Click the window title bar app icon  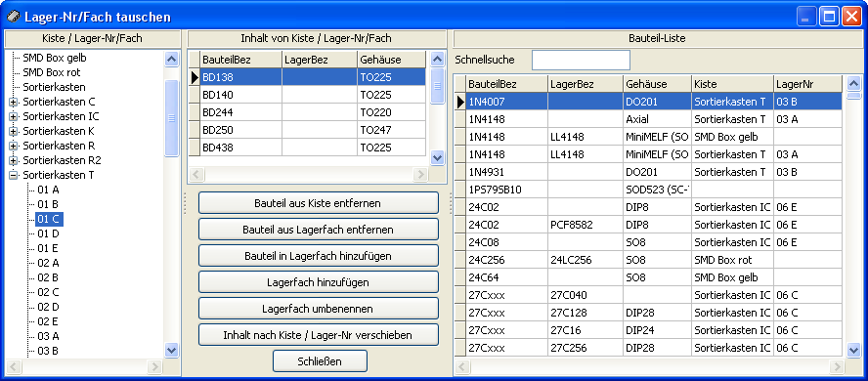point(13,17)
